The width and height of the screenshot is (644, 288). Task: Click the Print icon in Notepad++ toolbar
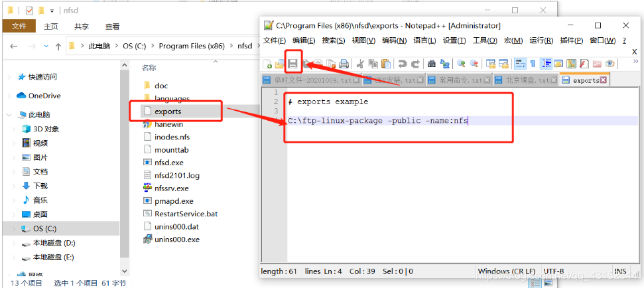344,64
